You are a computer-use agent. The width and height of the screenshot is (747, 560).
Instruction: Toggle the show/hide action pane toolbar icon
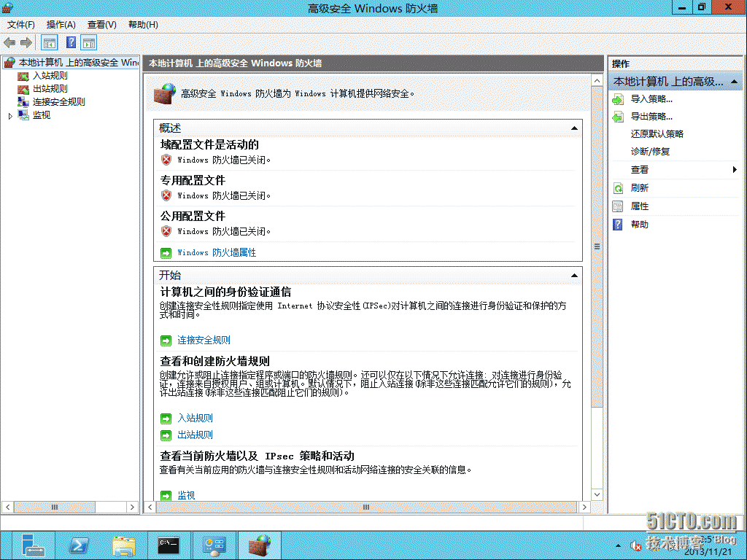88,43
